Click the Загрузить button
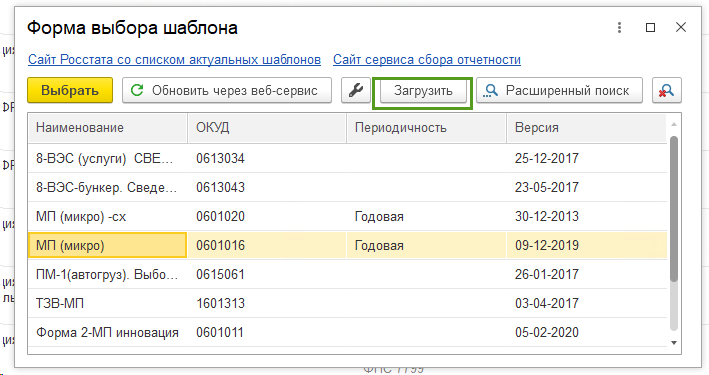Viewport: 709px width, 375px height. (x=423, y=90)
